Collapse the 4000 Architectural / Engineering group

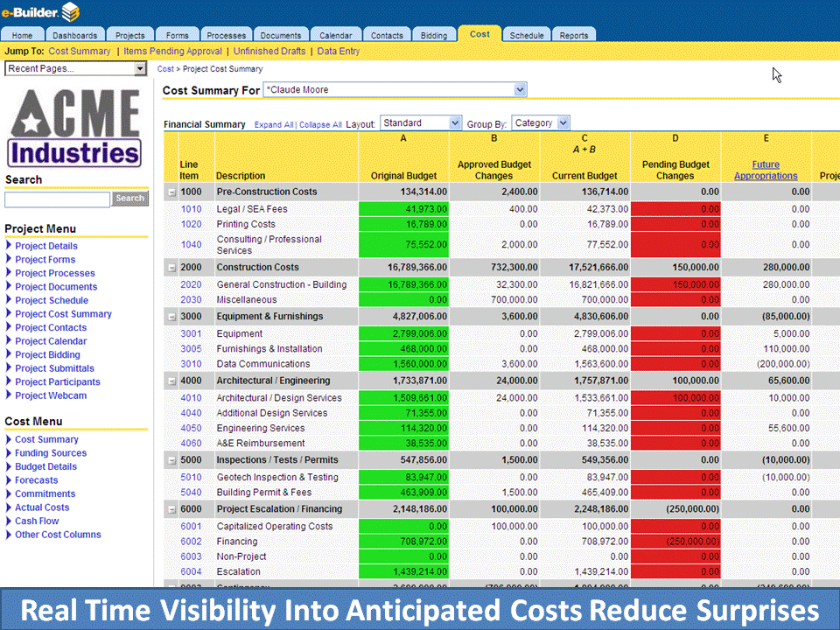(171, 381)
